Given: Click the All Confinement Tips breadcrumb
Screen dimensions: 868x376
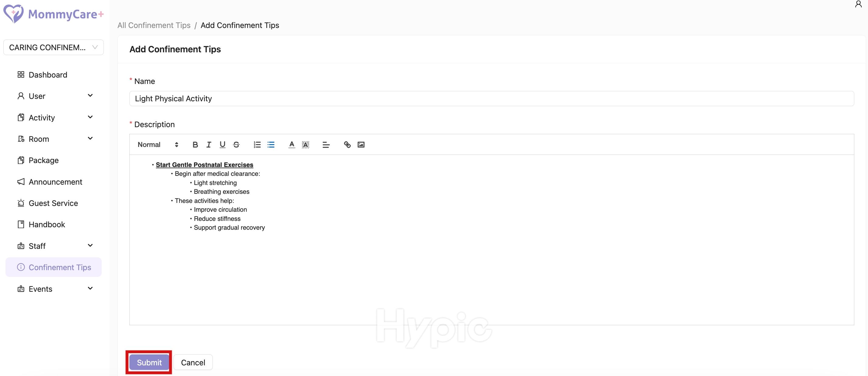Looking at the screenshot, I should click(154, 25).
